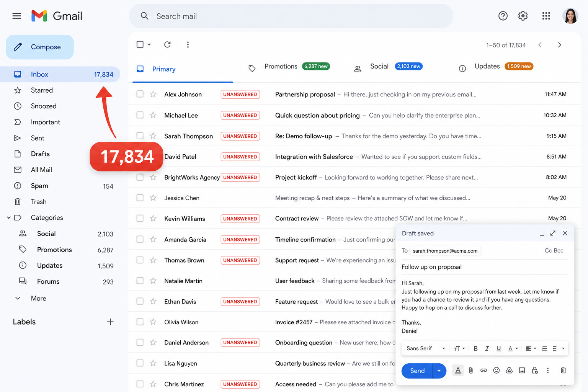Select Michael Lee's email checkbox
Image resolution: width=588 pixels, height=392 pixels.
(x=140, y=115)
